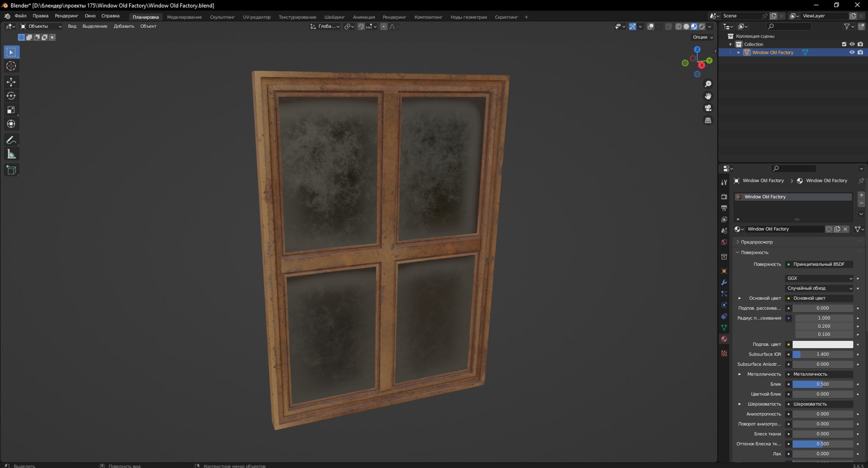
Task: Select the Add Cube tool
Action: [11, 170]
